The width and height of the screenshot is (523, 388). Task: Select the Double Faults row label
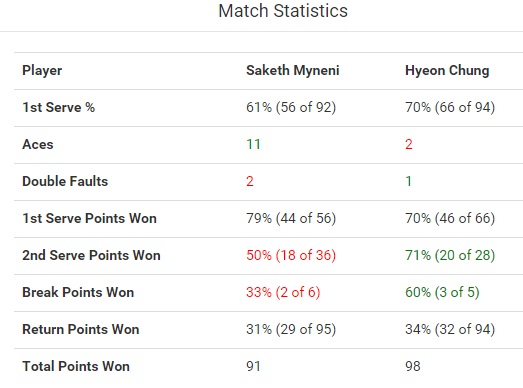click(x=65, y=181)
